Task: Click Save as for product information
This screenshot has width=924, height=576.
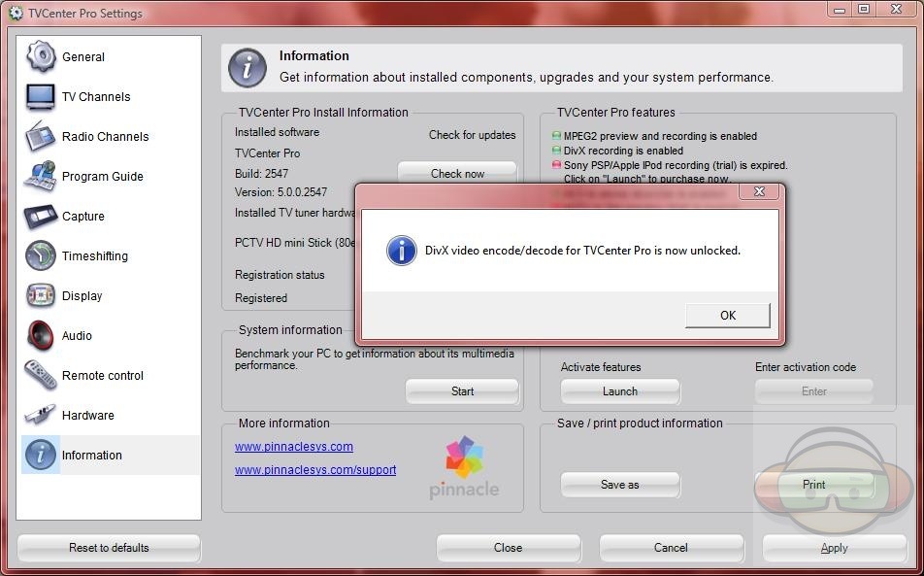Action: coord(619,485)
